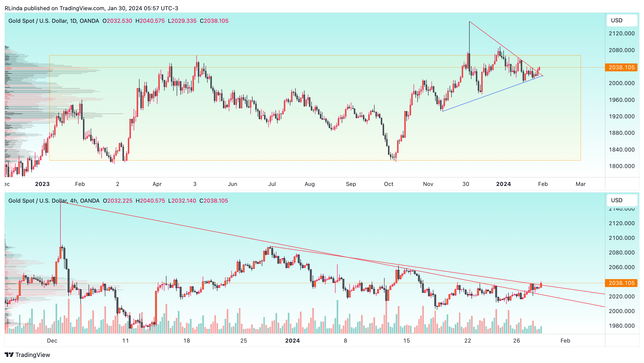The height and width of the screenshot is (363, 644).
Task: Click the 2024 year label on 1D time axis
Action: 504,184
